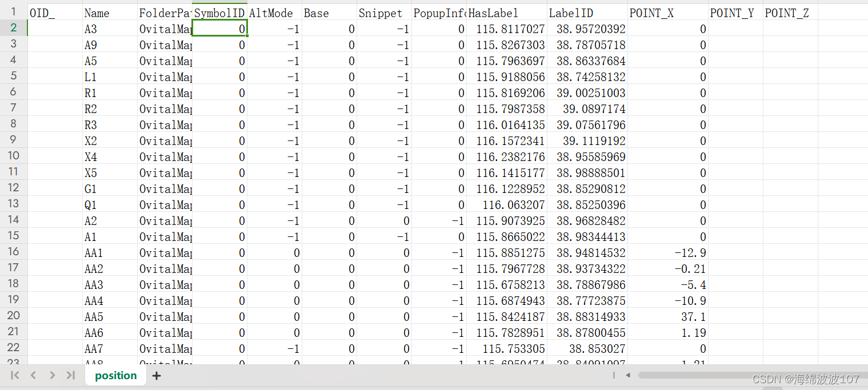868x390 pixels.
Task: Select the FolderPath header cell
Action: pos(165,13)
